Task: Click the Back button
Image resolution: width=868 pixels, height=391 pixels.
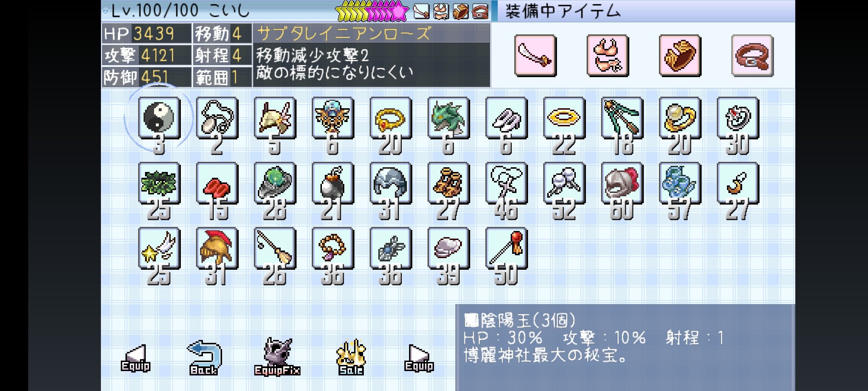Action: [x=204, y=358]
